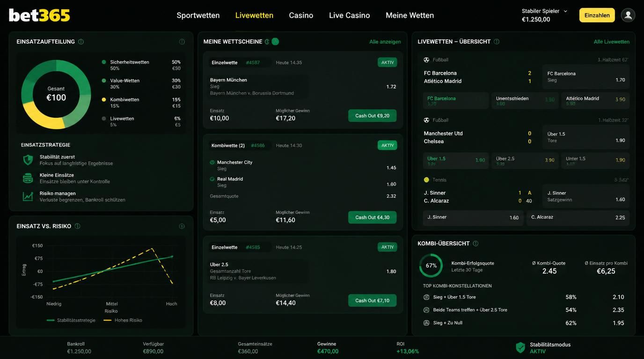Select the Atlético Madrid odds cell
The height and width of the screenshot is (359, 644).
coord(595,101)
